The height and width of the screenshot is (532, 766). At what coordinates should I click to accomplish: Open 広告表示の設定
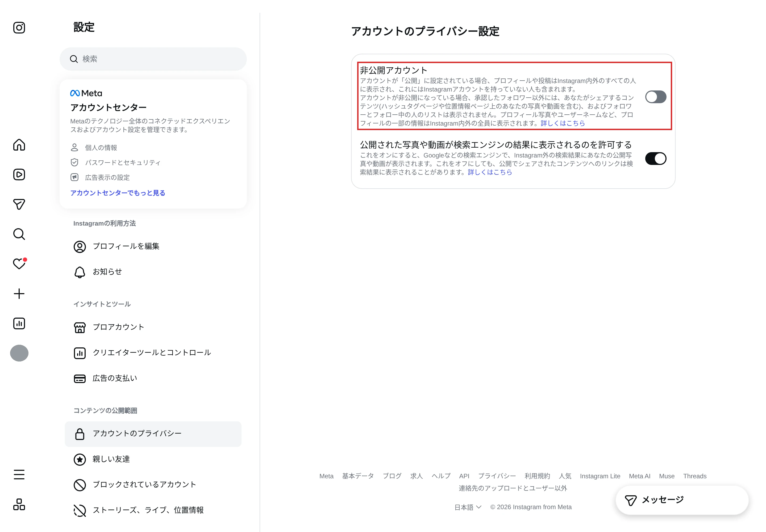click(x=100, y=178)
